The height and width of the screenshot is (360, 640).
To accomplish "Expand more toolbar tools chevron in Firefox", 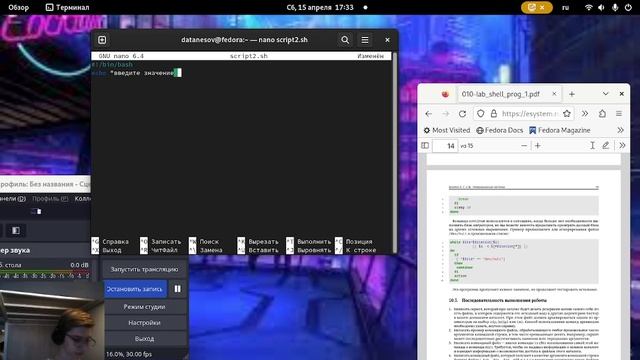I will [x=584, y=113].
